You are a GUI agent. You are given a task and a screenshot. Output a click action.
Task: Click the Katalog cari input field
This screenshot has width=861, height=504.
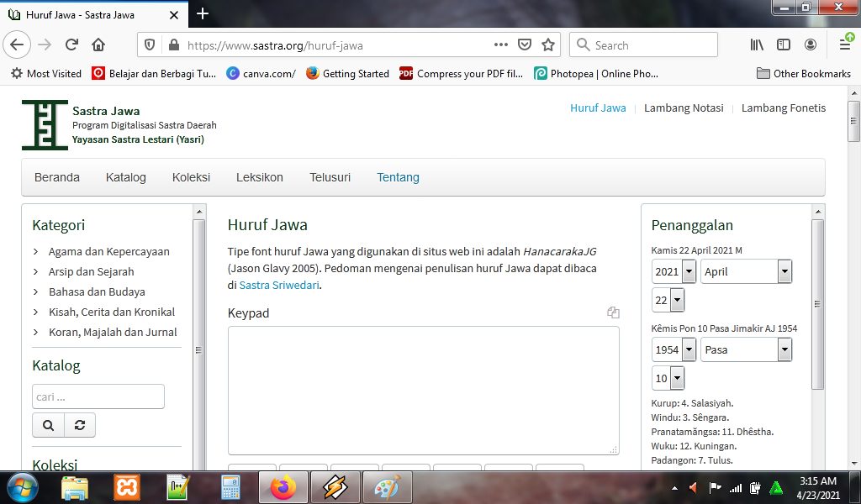click(98, 396)
